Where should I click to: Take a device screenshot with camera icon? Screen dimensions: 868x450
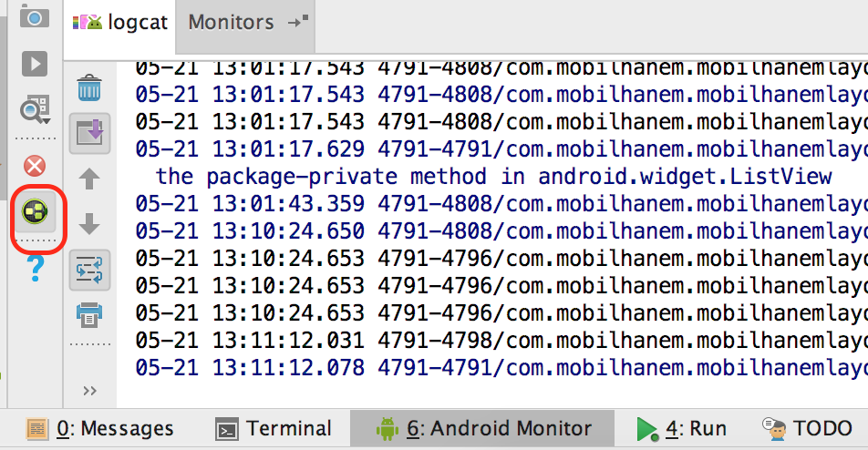[35, 16]
